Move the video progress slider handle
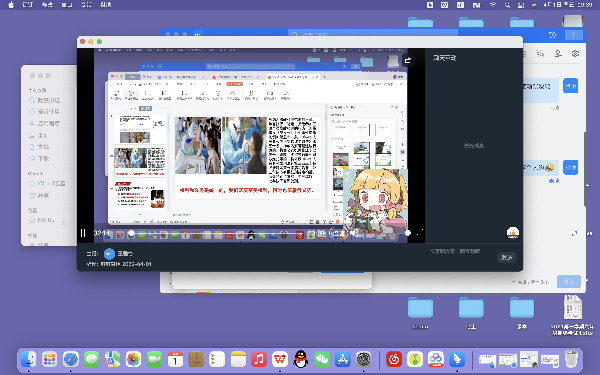This screenshot has width=600, height=375. coord(131,233)
